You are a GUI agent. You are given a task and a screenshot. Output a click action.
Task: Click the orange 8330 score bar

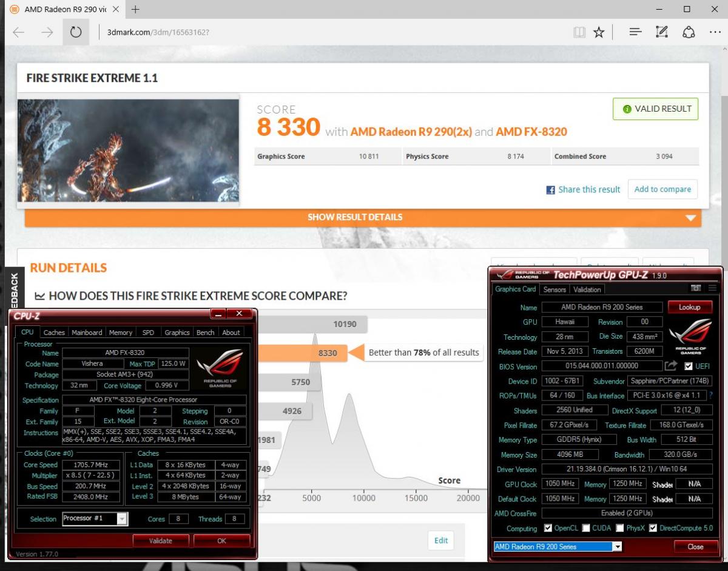click(x=302, y=353)
